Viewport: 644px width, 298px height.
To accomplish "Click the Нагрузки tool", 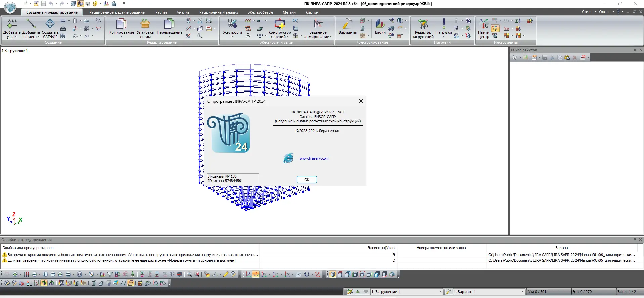I will [444, 28].
